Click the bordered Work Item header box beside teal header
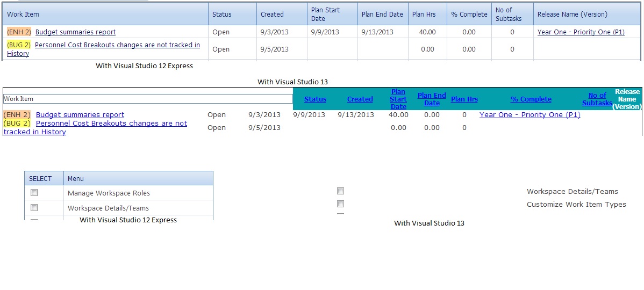The image size is (644, 290). point(148,99)
